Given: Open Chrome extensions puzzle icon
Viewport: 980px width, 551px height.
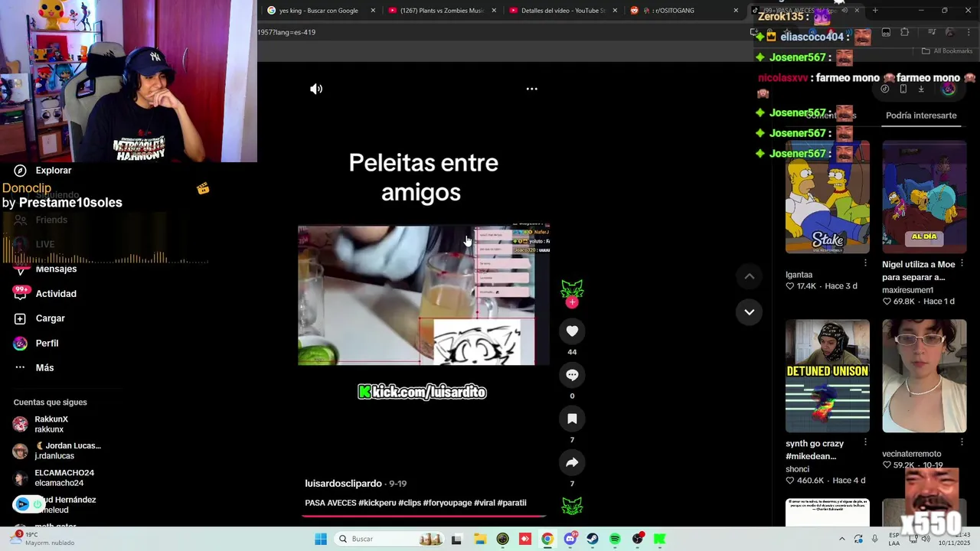Looking at the screenshot, I should (x=905, y=32).
